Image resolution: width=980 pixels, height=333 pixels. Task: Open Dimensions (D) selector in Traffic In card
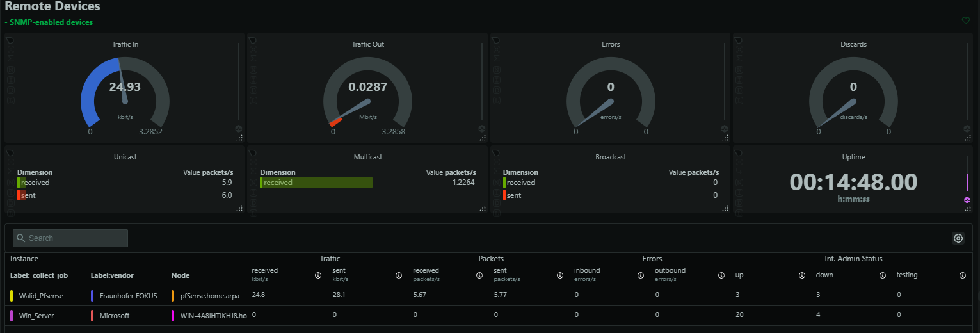point(10,90)
